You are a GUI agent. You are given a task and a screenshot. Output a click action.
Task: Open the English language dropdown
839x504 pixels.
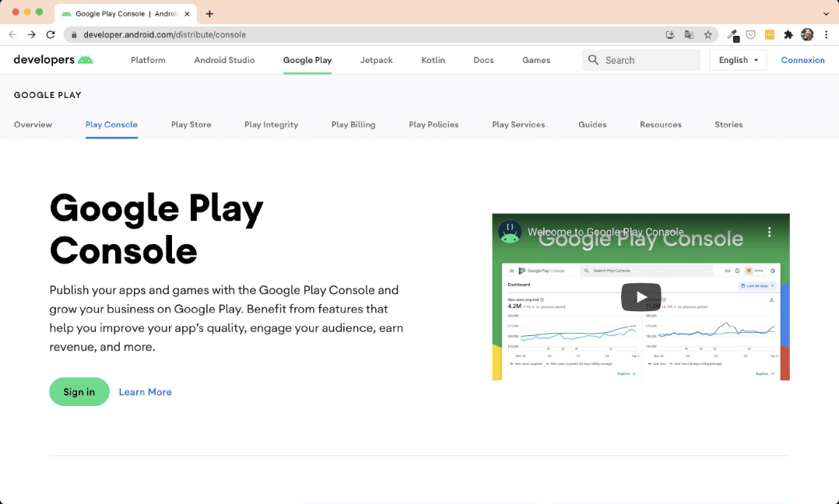[738, 60]
